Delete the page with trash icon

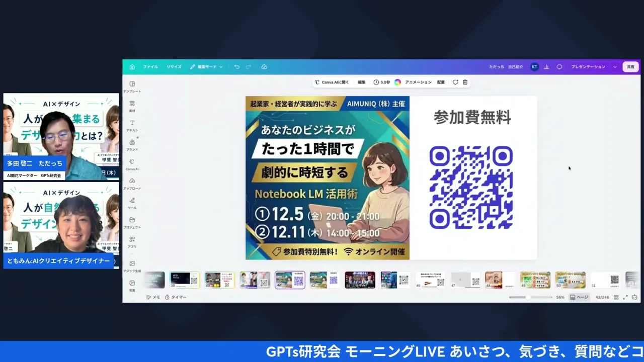tap(465, 82)
